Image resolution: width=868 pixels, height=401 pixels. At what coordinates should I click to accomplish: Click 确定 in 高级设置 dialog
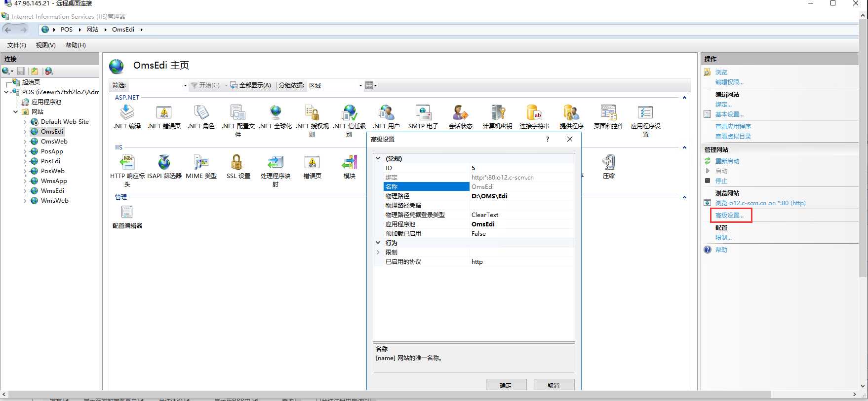[x=506, y=385]
